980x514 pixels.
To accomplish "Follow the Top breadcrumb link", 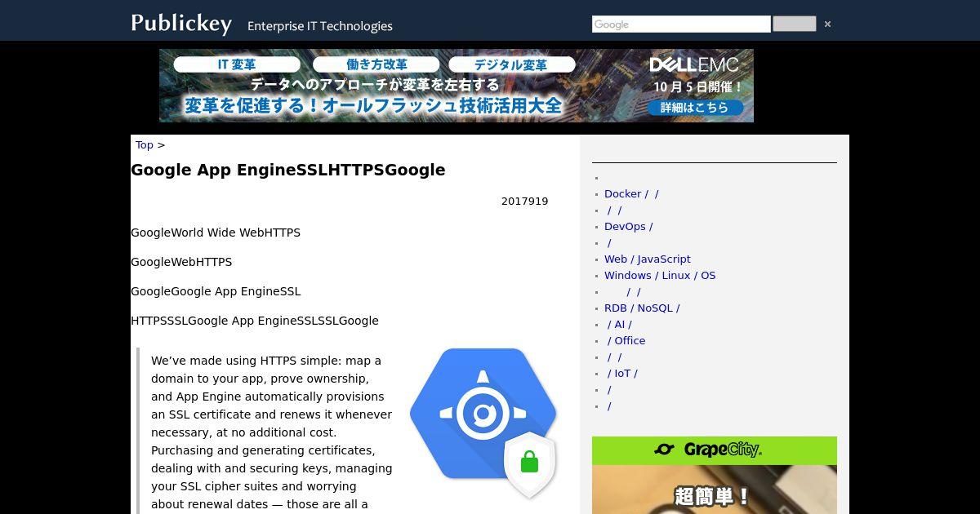I will coord(145,144).
